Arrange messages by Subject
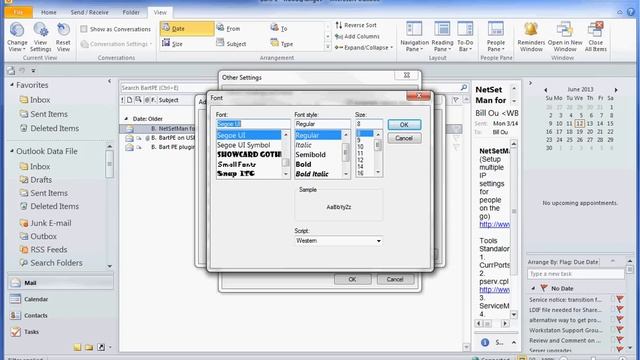The width and height of the screenshot is (640, 360). tap(231, 43)
